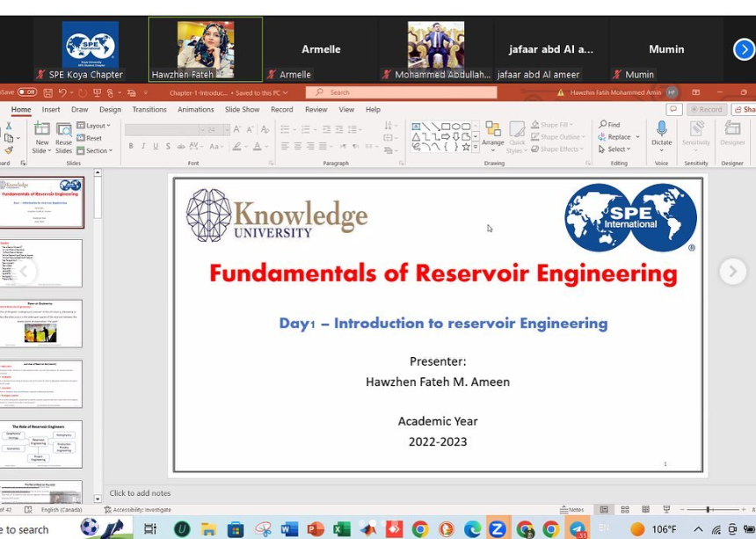Screen dimensions: 756x539
Task: Expand the shapes gallery More arrow
Action: tap(476, 148)
